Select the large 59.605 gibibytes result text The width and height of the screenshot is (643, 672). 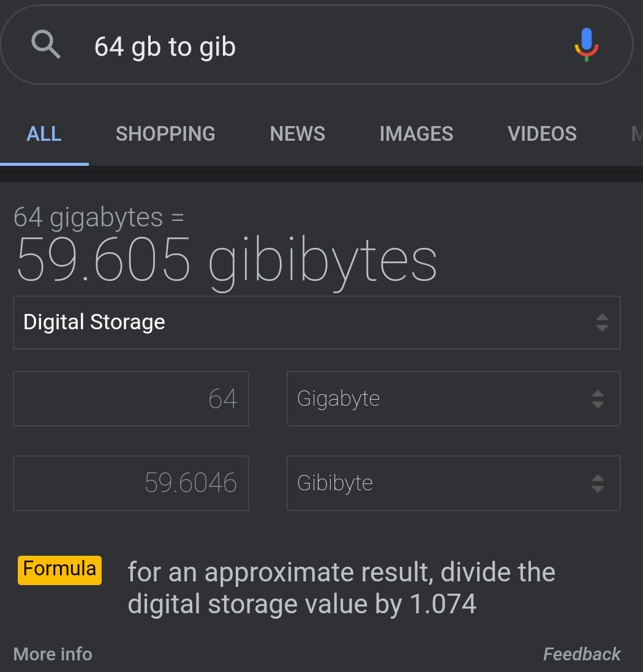pos(227,260)
